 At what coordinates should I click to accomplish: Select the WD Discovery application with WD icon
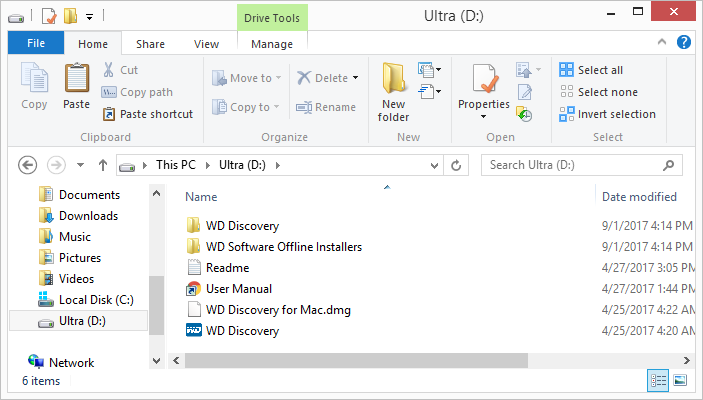coord(233,331)
